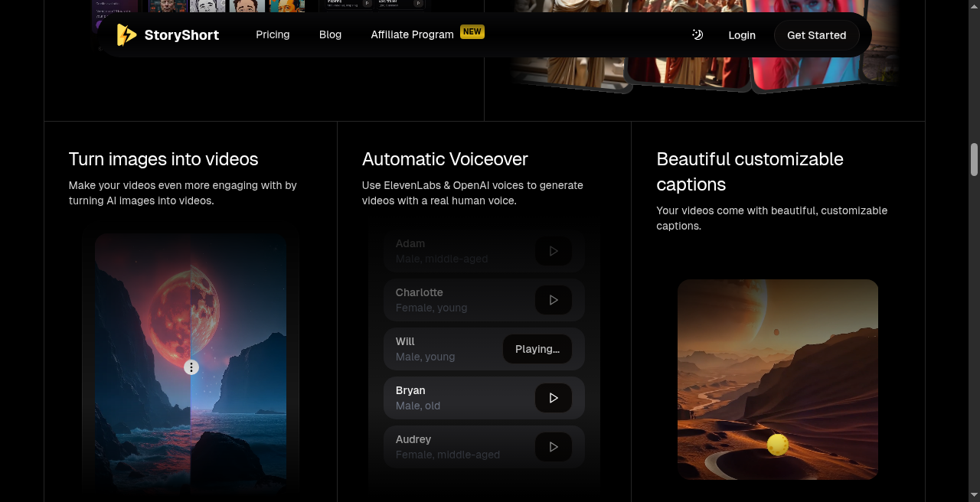The height and width of the screenshot is (502, 980).
Task: Click the Automatic Voiceover heading
Action: tap(445, 159)
